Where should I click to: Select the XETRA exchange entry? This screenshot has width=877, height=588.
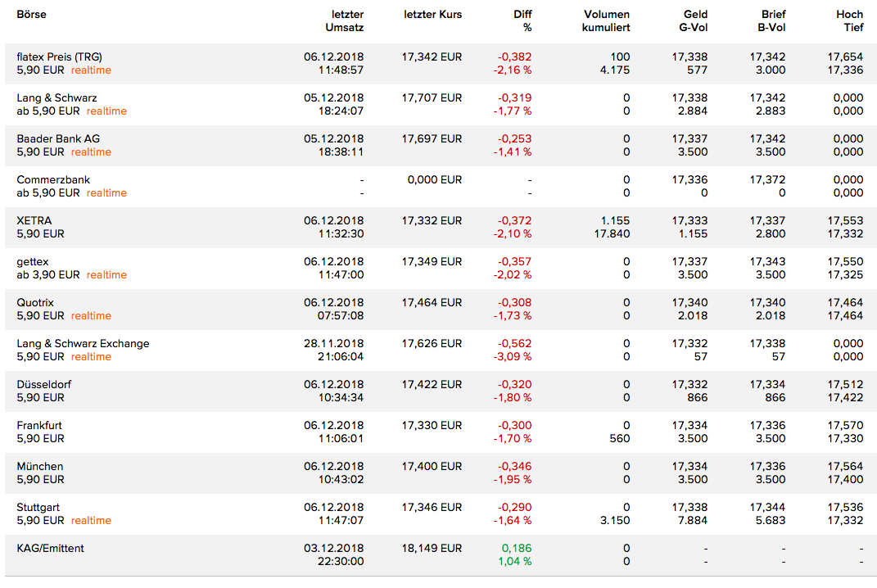tap(34, 221)
